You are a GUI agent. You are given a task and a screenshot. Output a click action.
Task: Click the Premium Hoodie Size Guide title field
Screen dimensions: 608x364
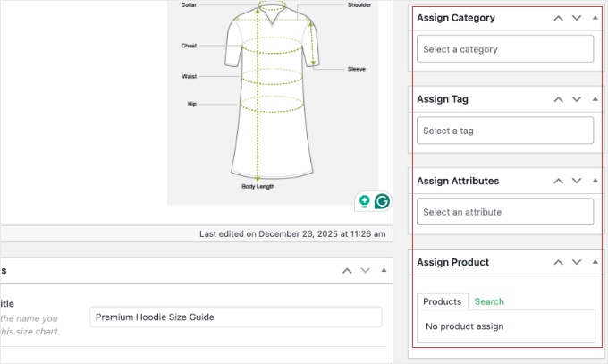click(235, 317)
